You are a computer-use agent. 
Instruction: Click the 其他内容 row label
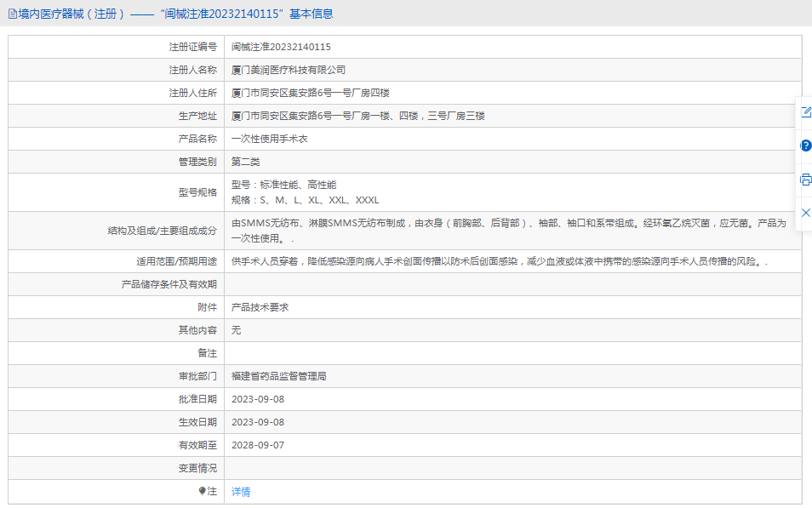[197, 330]
